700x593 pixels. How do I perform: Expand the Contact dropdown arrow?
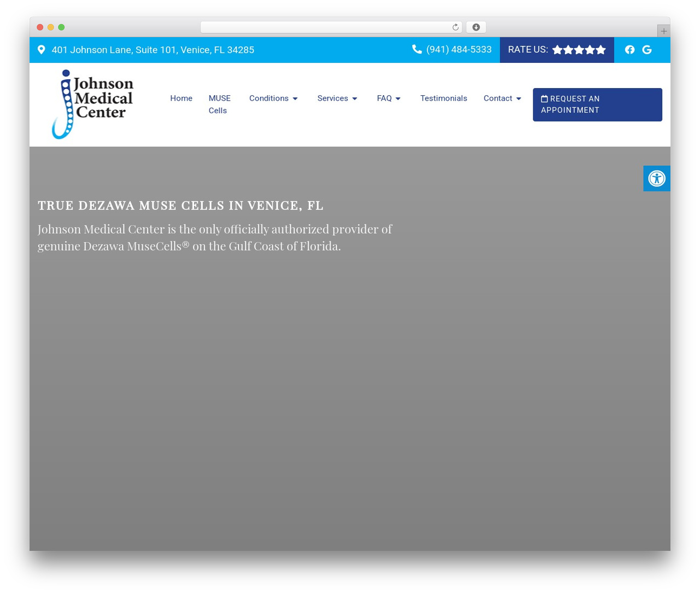tap(519, 99)
